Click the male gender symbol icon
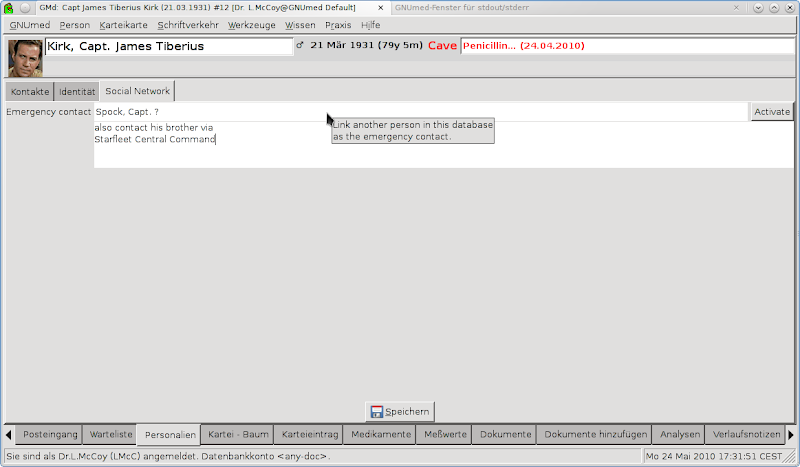The image size is (800, 467). 300,45
